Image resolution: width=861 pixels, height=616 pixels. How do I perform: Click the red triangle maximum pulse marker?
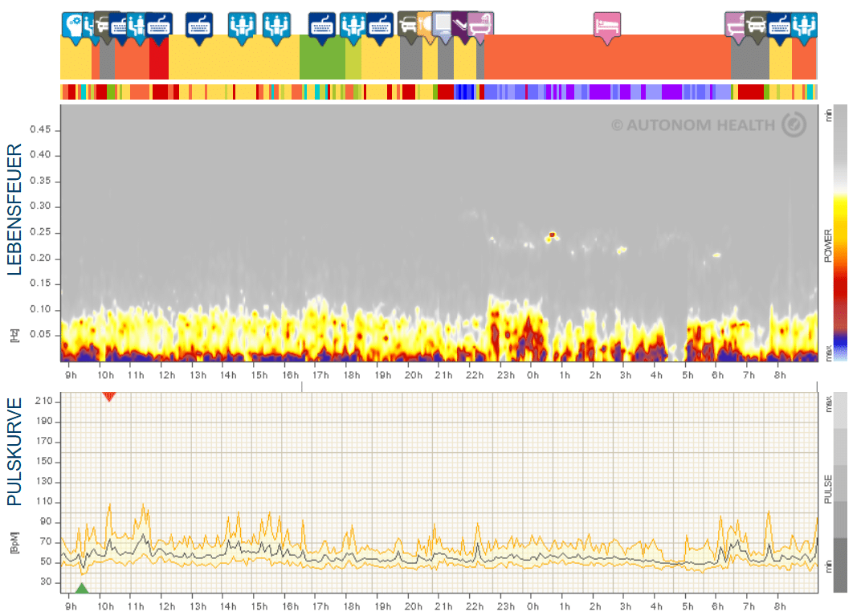coord(109,397)
